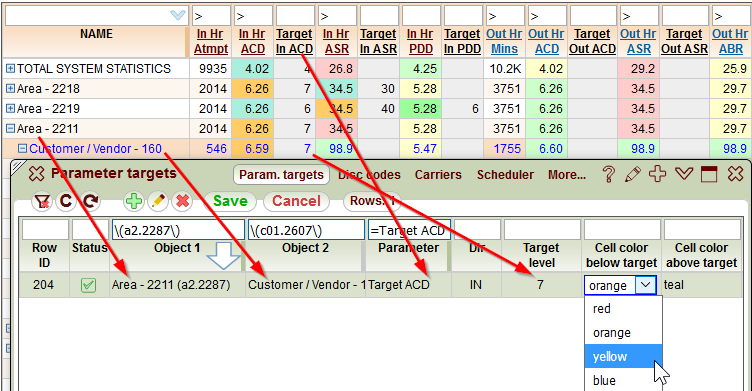Sort by In Hr ACD column header
The image size is (752, 391).
(x=252, y=41)
